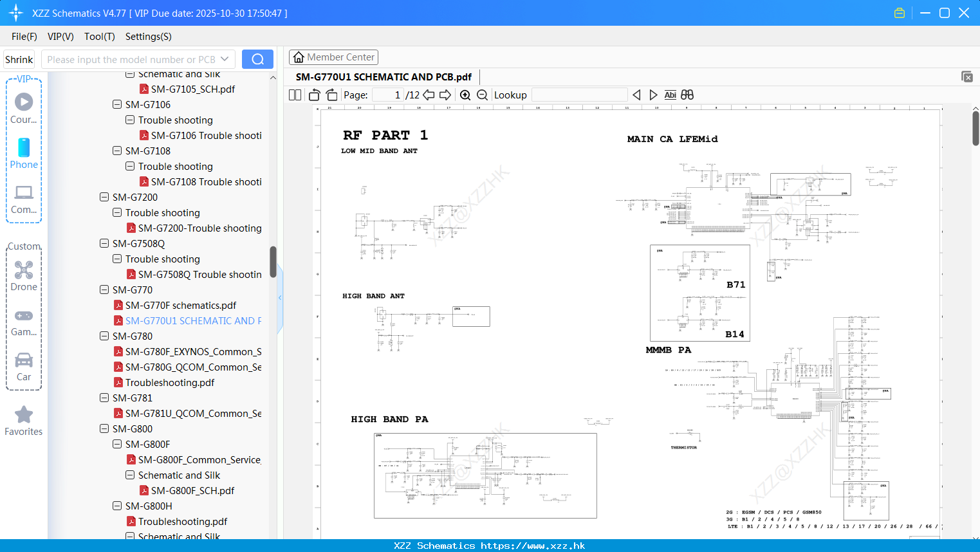980x552 pixels.
Task: Click the Page number field
Action: click(387, 95)
